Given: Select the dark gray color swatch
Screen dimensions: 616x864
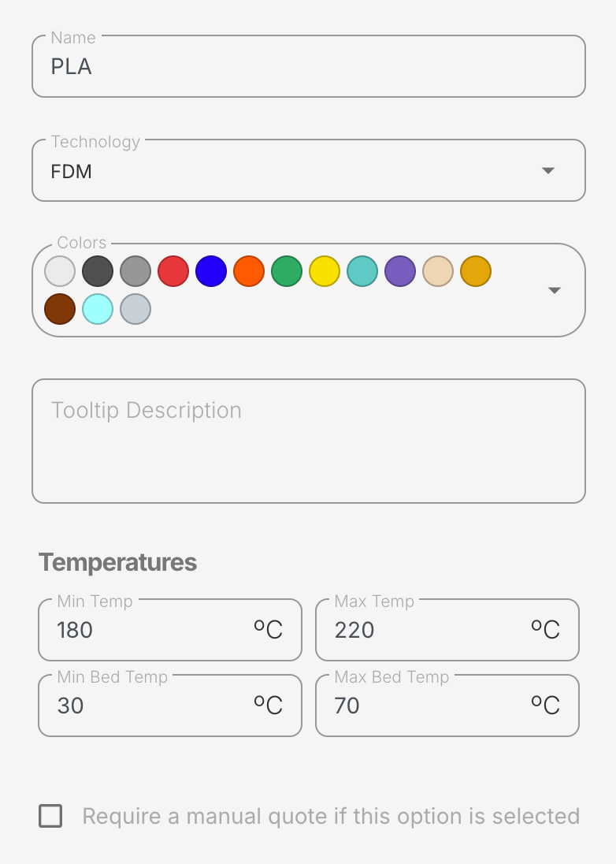Looking at the screenshot, I should 98,271.
